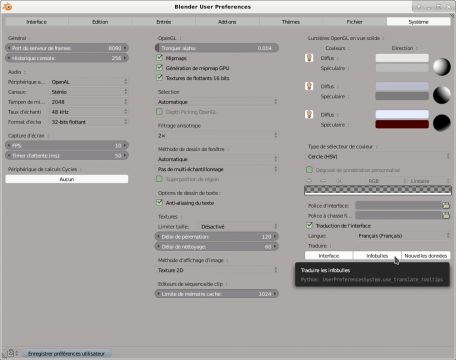Adjust third light direction sphere
The width and height of the screenshot is (456, 360).
click(442, 123)
